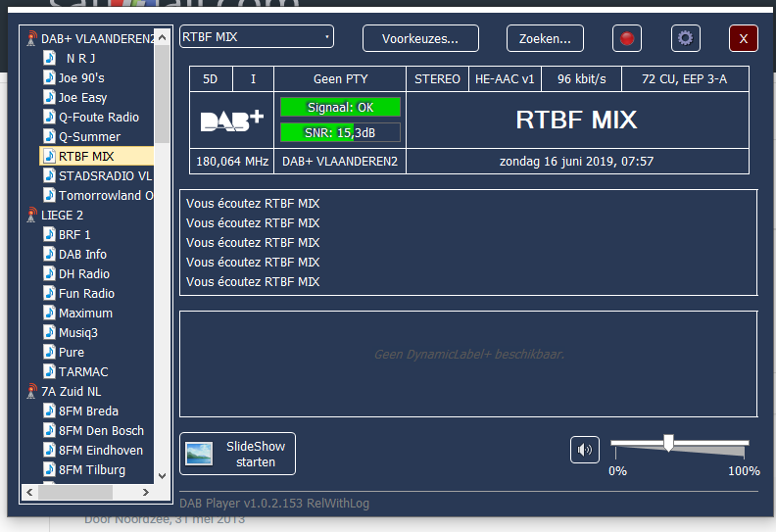
Task: Click the 96 kbit/s bitrate cell
Action: pos(581,79)
